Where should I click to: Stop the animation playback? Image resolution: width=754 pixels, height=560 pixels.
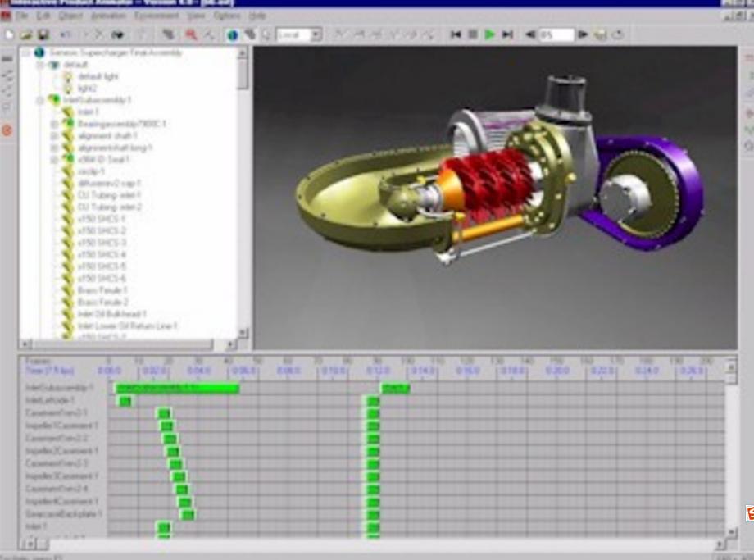(473, 34)
